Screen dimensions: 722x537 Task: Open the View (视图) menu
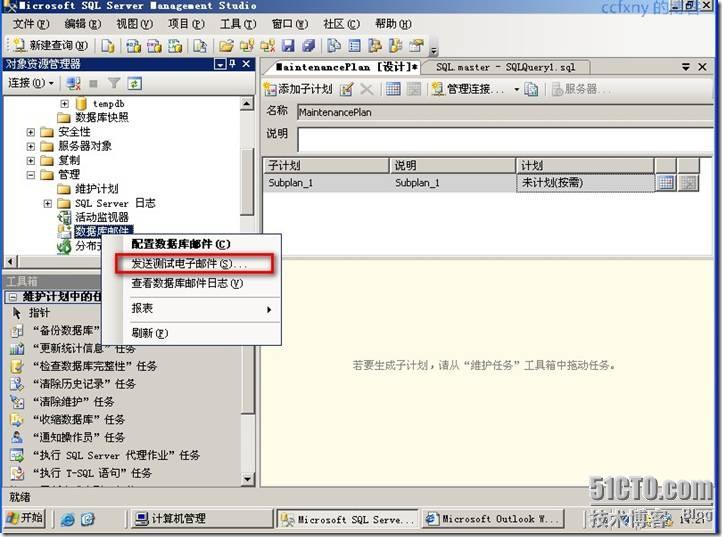click(x=134, y=24)
